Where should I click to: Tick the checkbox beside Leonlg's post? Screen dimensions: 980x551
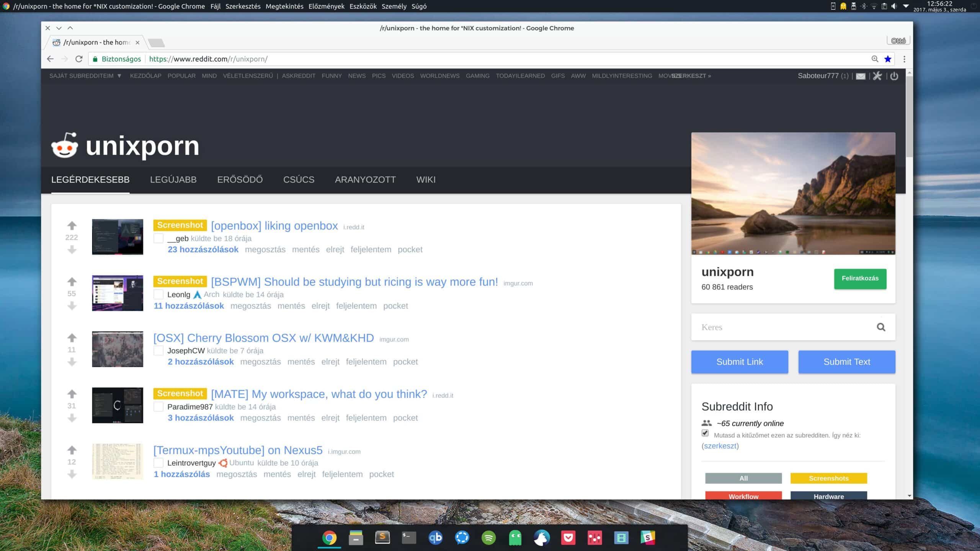point(158,295)
